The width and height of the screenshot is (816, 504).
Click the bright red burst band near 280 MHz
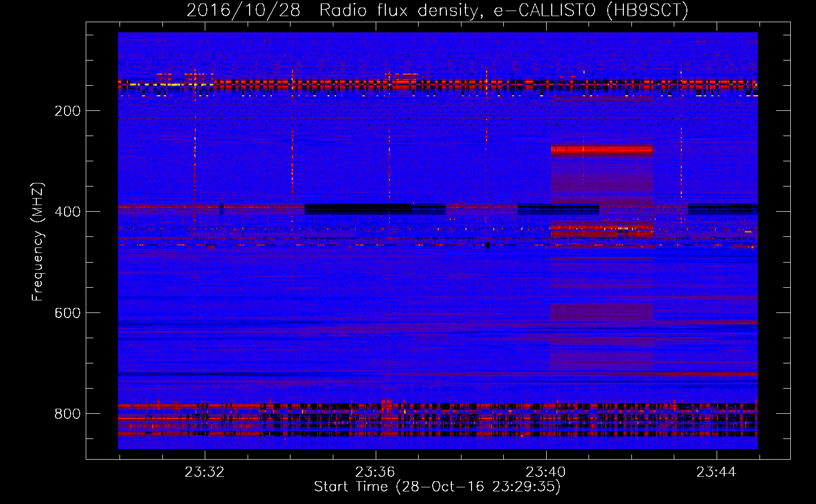coord(602,150)
